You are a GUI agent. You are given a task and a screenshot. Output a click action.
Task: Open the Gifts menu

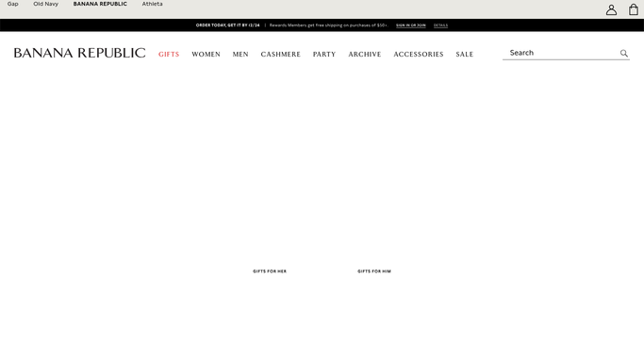tap(169, 54)
